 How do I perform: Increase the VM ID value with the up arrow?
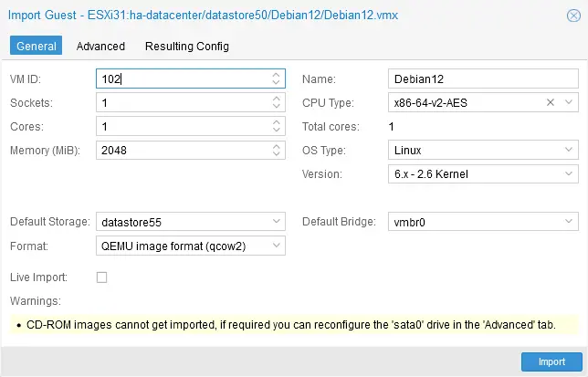[276, 75]
